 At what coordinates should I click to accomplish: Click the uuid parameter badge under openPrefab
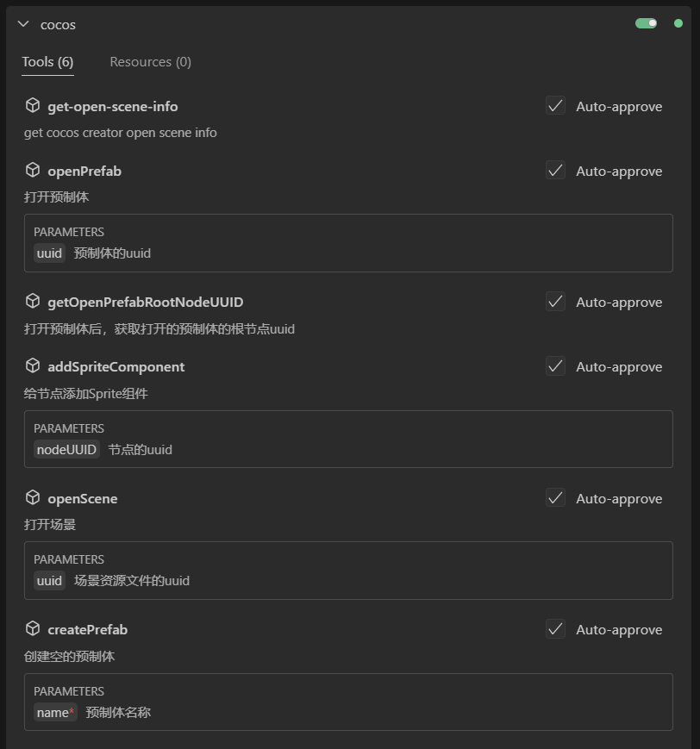point(49,253)
